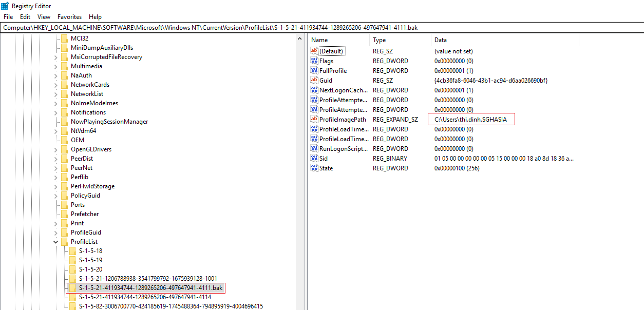Expand the OpenGLDrivers key
The width and height of the screenshot is (644, 310).
coord(55,149)
